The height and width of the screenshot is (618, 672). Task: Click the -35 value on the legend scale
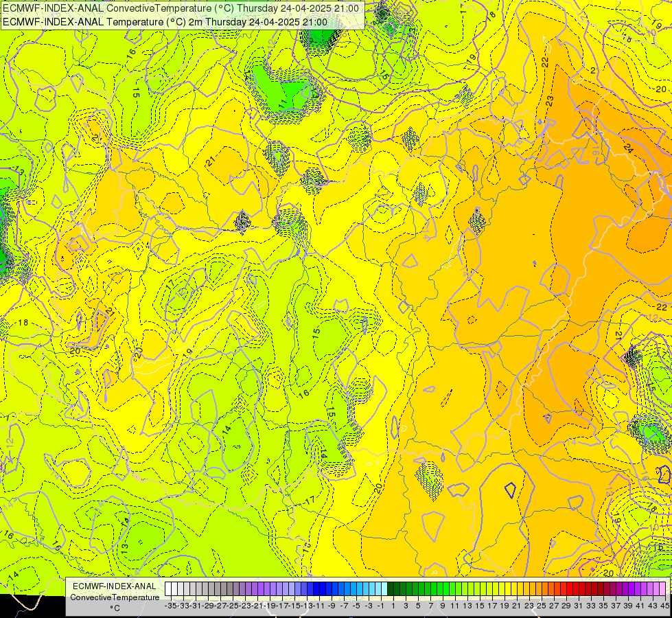tap(170, 606)
